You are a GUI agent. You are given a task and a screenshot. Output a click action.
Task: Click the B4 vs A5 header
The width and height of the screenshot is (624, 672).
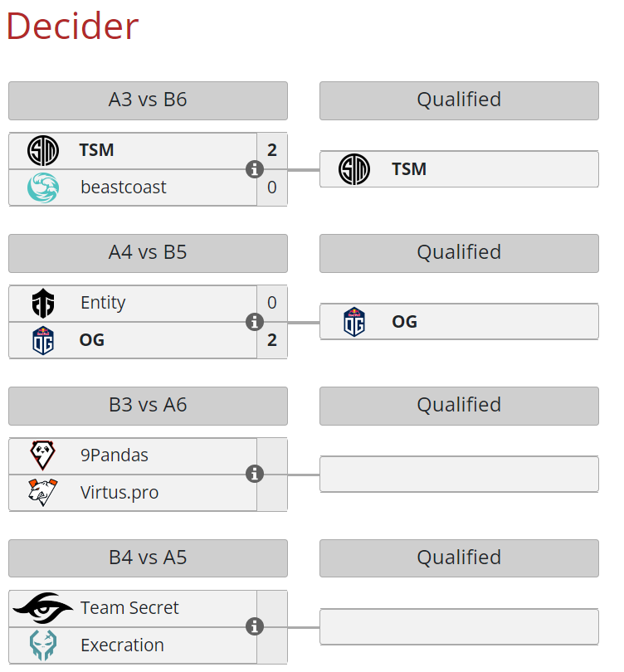148,558
